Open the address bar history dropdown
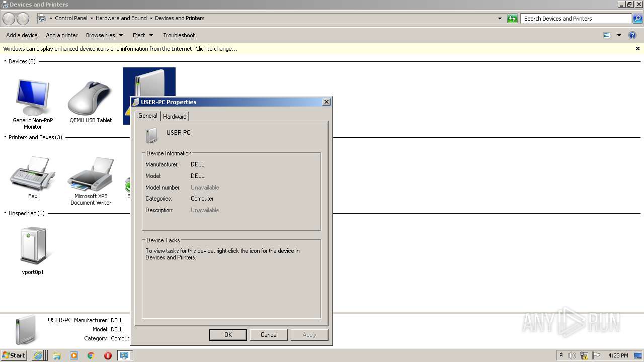Image resolution: width=644 pixels, height=362 pixels. [500, 19]
